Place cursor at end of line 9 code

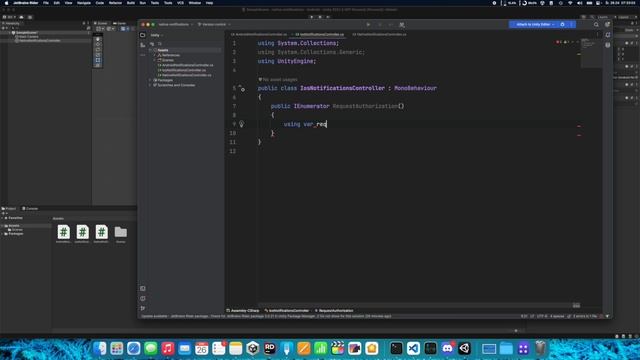[x=327, y=124]
